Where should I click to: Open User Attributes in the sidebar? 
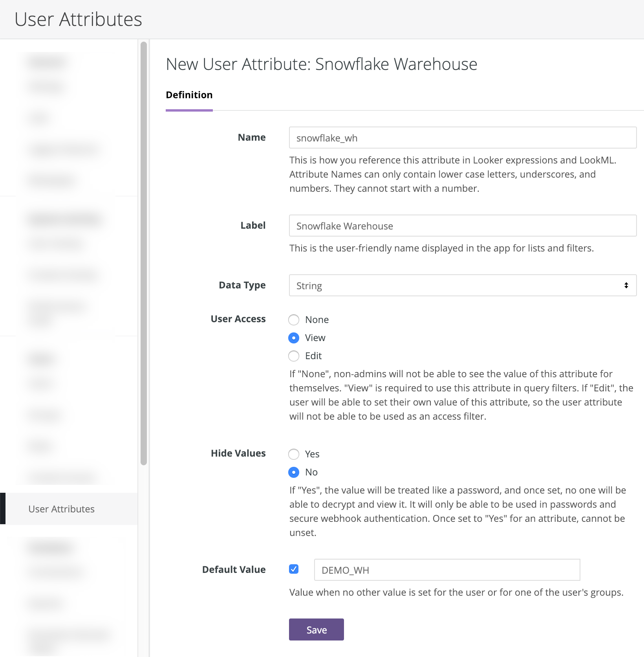click(x=69, y=509)
